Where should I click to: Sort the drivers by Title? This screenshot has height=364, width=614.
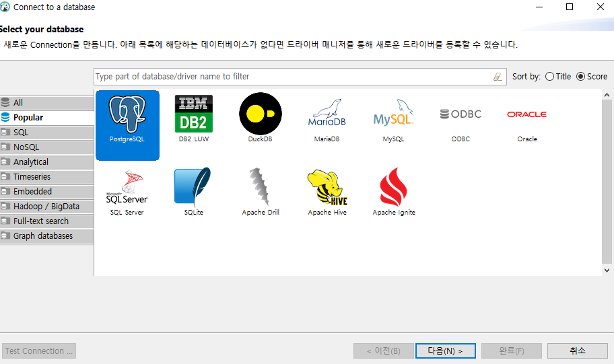558,76
